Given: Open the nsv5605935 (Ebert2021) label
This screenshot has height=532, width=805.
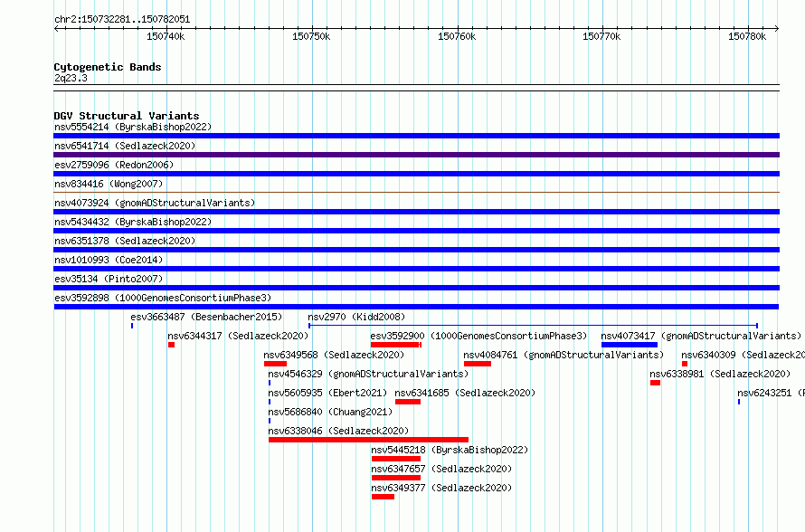Looking at the screenshot, I should pos(327,393).
